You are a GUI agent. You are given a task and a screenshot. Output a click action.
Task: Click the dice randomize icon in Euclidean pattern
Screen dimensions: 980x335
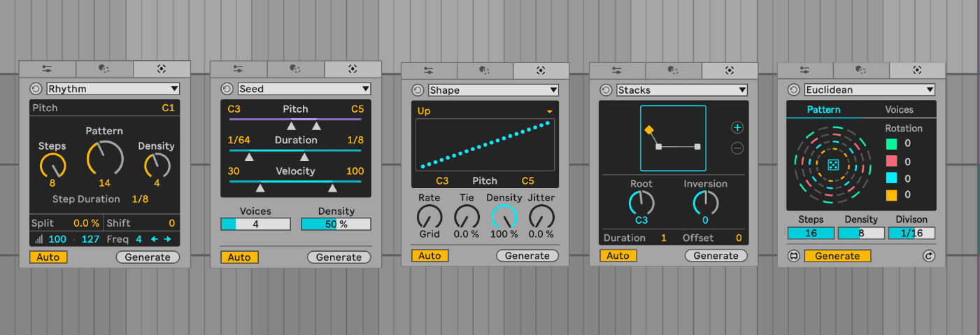click(833, 165)
